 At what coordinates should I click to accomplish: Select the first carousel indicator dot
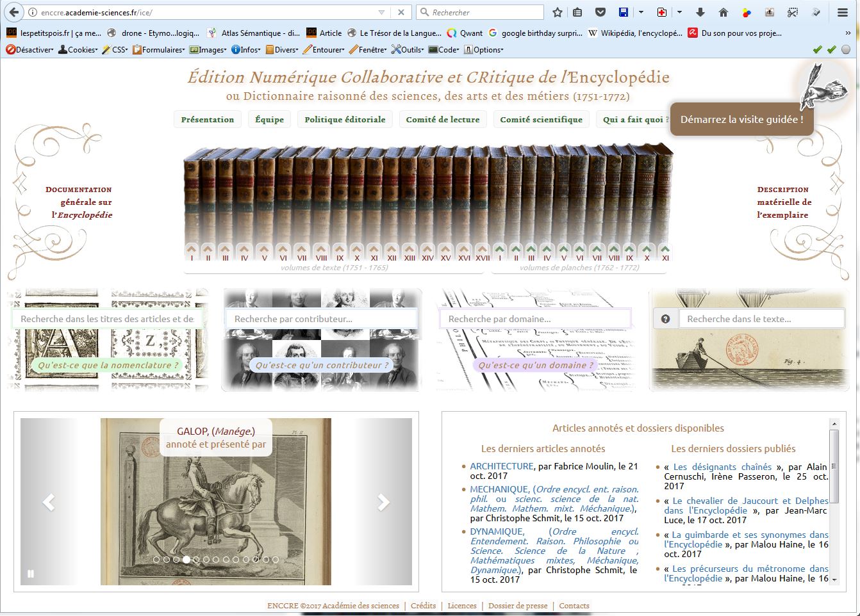pos(156,560)
